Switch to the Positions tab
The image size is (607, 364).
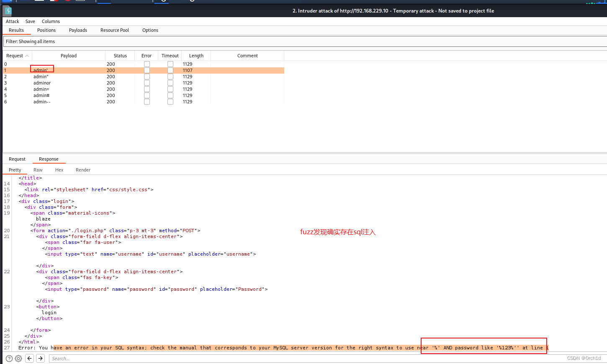tap(46, 30)
